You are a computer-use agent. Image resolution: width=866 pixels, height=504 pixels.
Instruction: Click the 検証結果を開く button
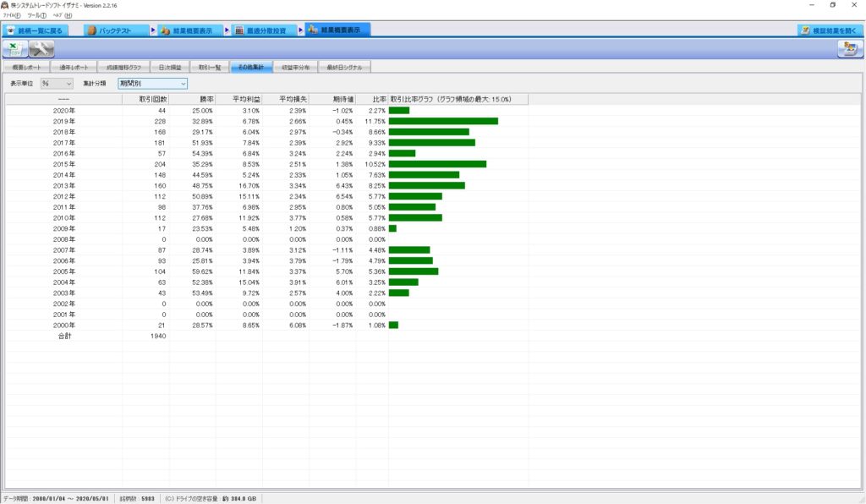[830, 30]
